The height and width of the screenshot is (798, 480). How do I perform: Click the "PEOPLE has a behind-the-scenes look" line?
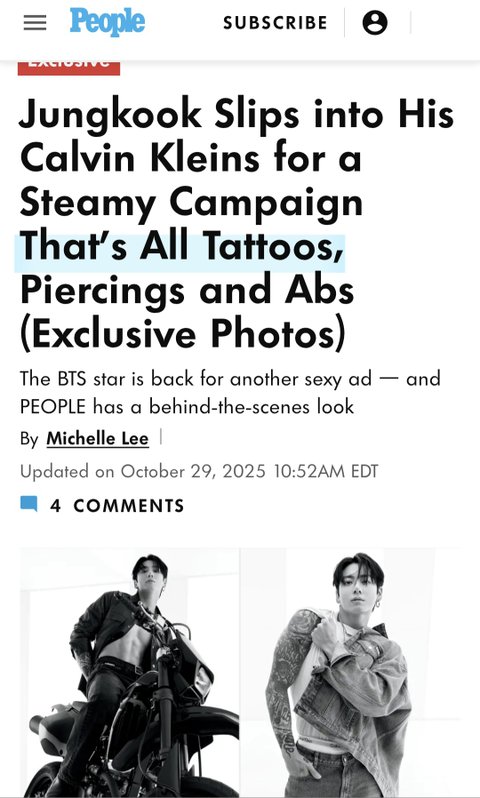[x=187, y=406]
